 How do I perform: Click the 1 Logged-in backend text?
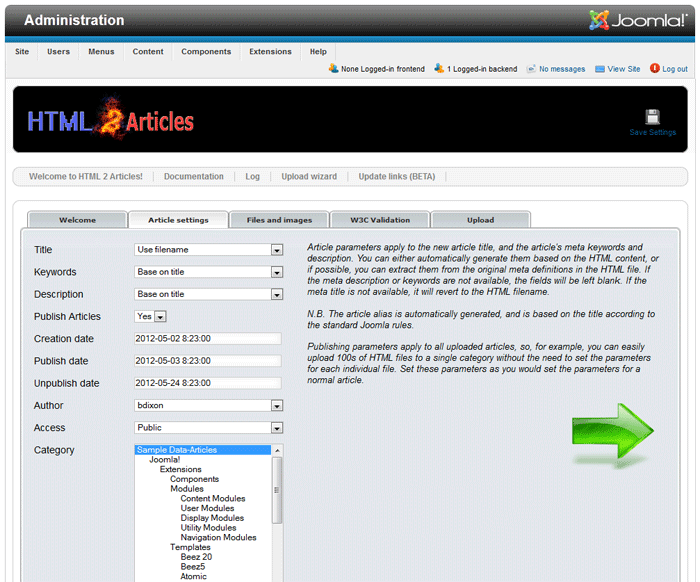(x=482, y=69)
